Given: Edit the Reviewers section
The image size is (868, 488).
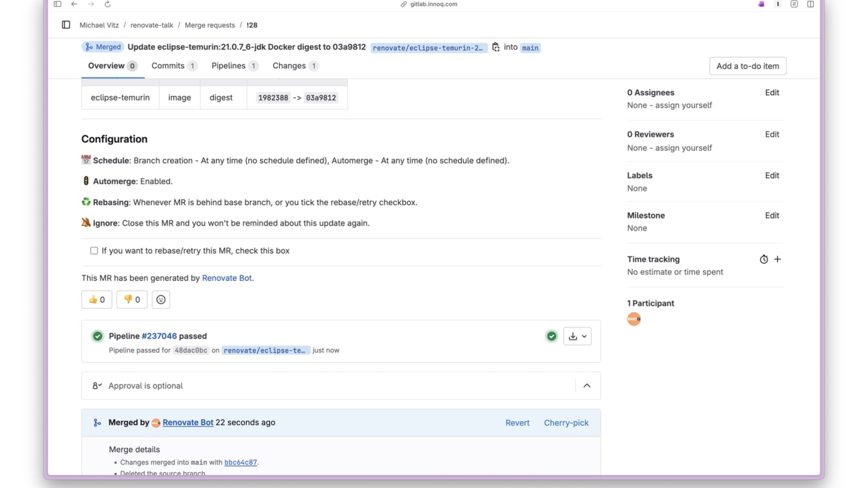Looking at the screenshot, I should coord(772,134).
